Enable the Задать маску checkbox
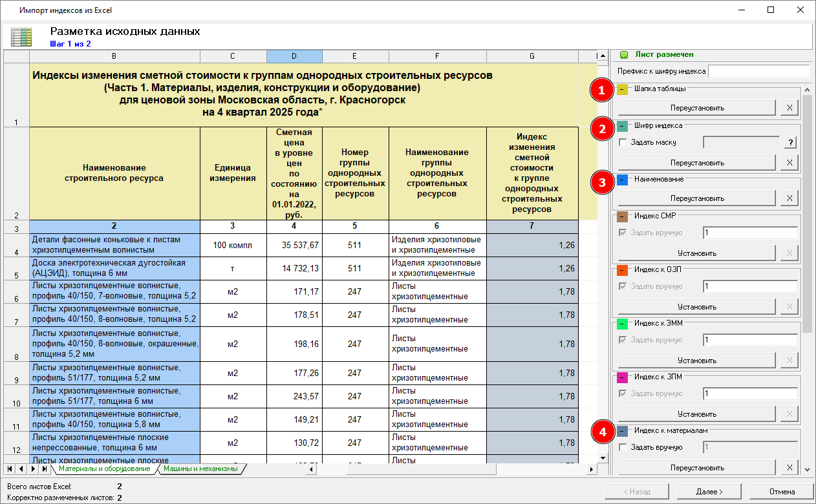This screenshot has height=504, width=816. coord(623,142)
